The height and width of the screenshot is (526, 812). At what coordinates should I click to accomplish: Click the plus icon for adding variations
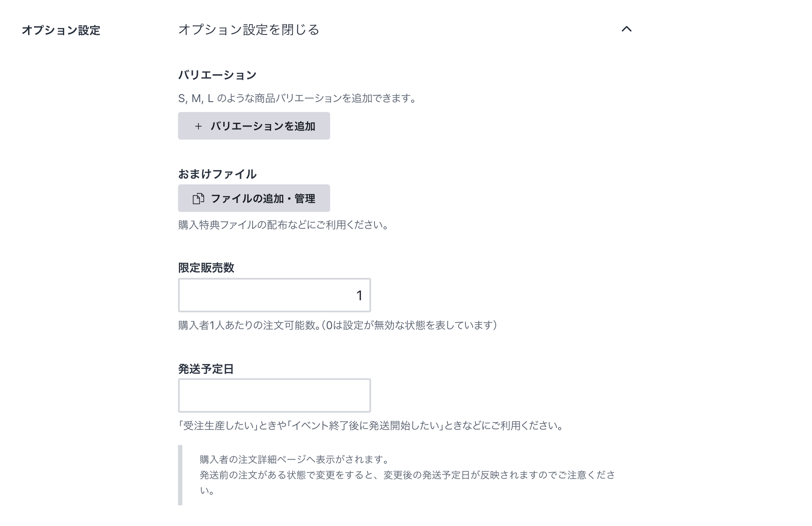pos(198,126)
